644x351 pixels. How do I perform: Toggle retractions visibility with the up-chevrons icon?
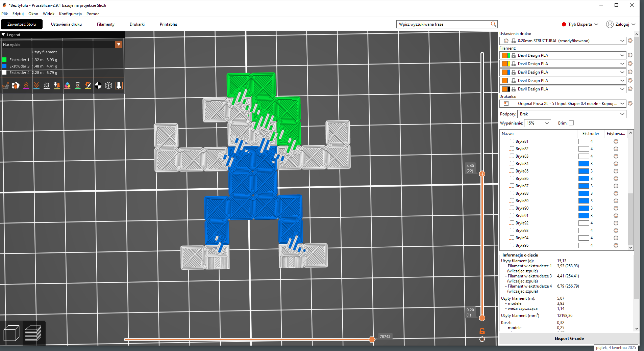click(x=26, y=85)
